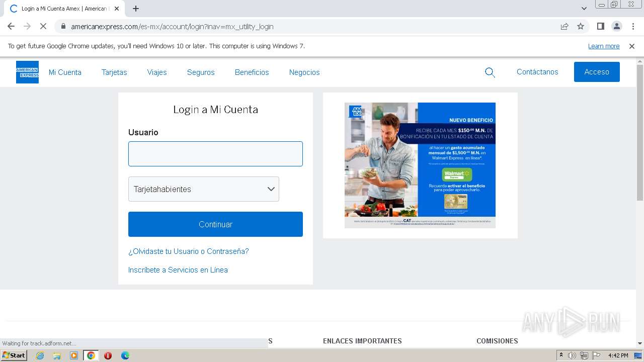Dismiss the Chrome update notification bar

[632, 46]
